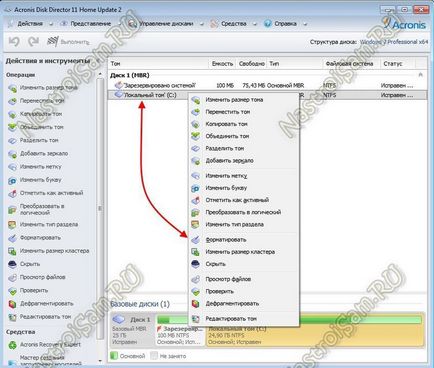Choose Изменить размер тома in context menu
Viewport: 434px width, 368px height.
coord(234,100)
